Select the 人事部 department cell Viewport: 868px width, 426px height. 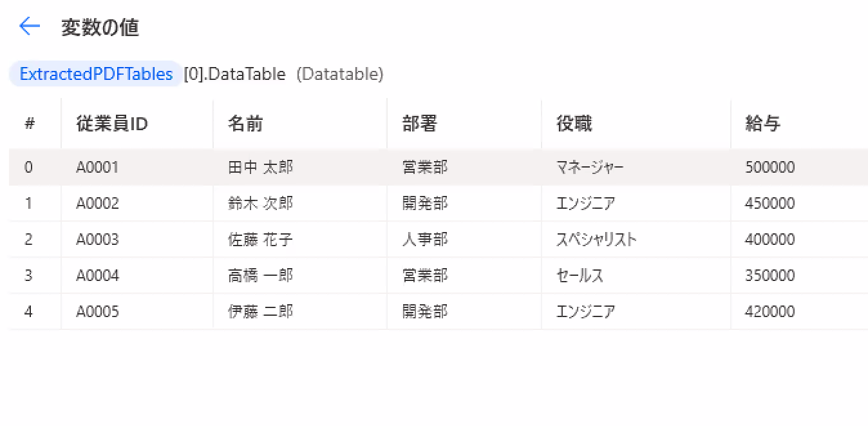tap(425, 240)
